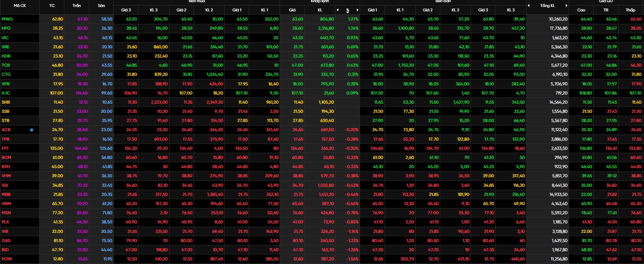Open the ACB stock symbol
This screenshot has height=264, width=644.
[6, 130]
